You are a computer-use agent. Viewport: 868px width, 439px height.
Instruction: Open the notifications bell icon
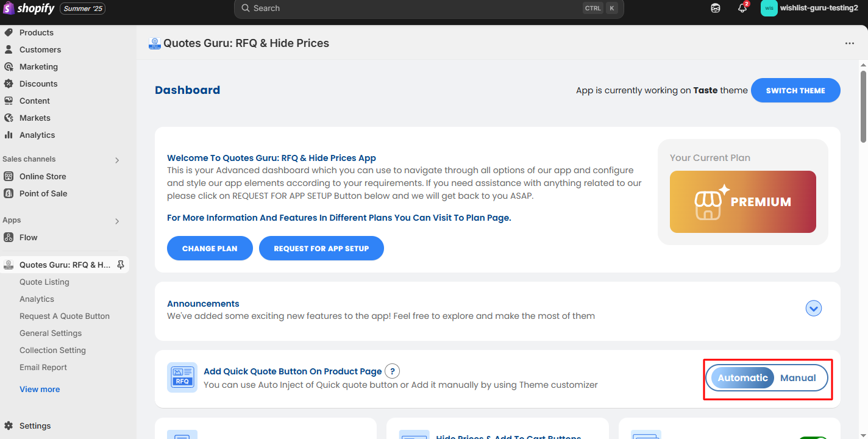[742, 8]
